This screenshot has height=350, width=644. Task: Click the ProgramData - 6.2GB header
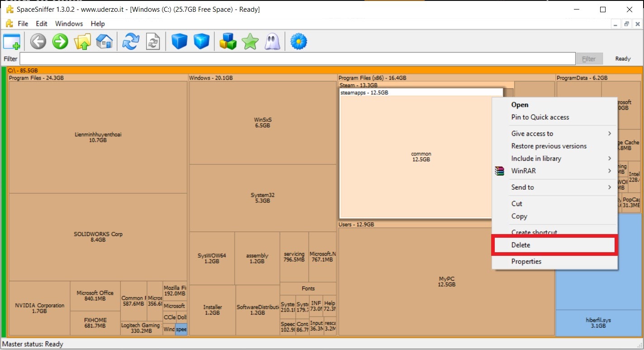(598, 78)
